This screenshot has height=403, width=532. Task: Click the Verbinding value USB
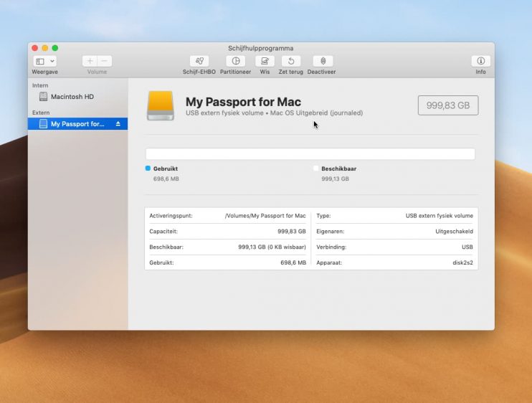(x=467, y=247)
